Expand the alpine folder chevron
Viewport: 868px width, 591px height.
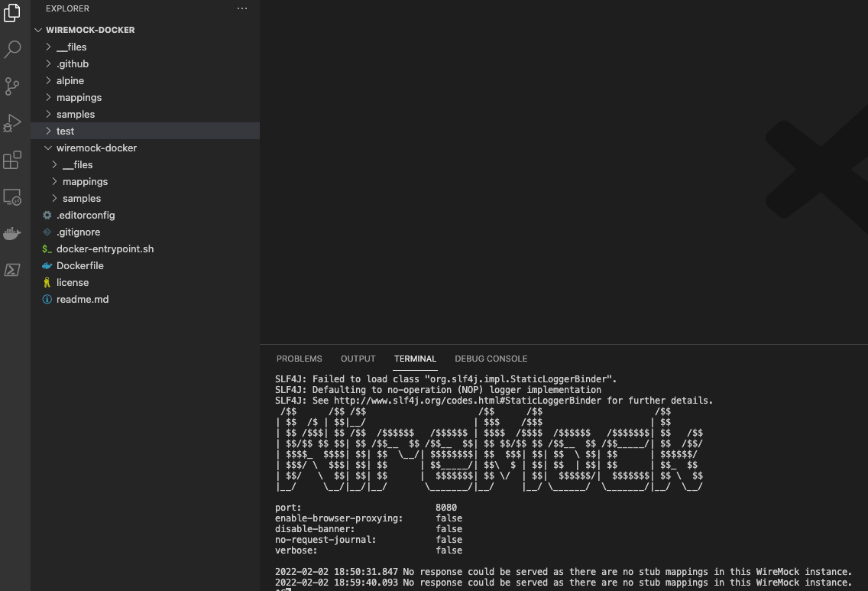pyautogui.click(x=48, y=80)
